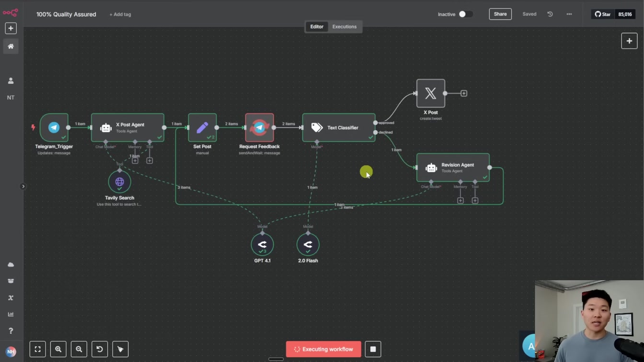The width and height of the screenshot is (644, 362).
Task: Expand the collapsed left sidebar arrow
Action: tap(23, 186)
